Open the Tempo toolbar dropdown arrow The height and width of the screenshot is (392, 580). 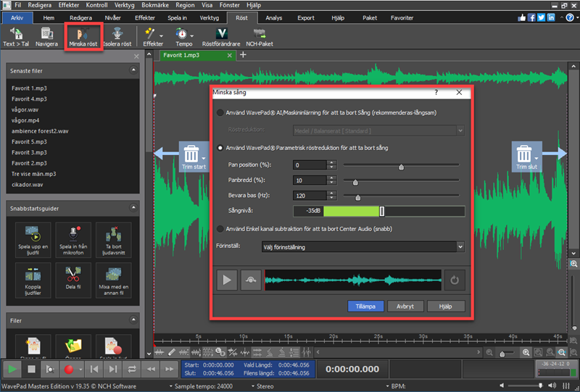192,36
